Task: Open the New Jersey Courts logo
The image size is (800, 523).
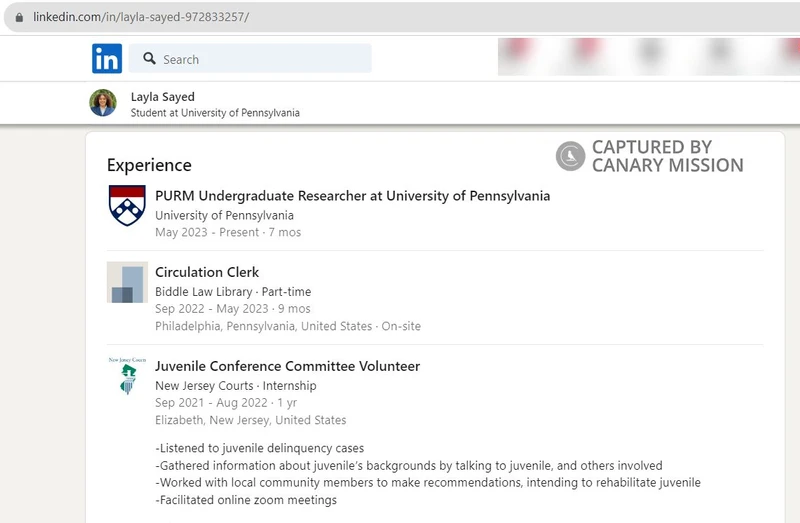Action: [127, 376]
